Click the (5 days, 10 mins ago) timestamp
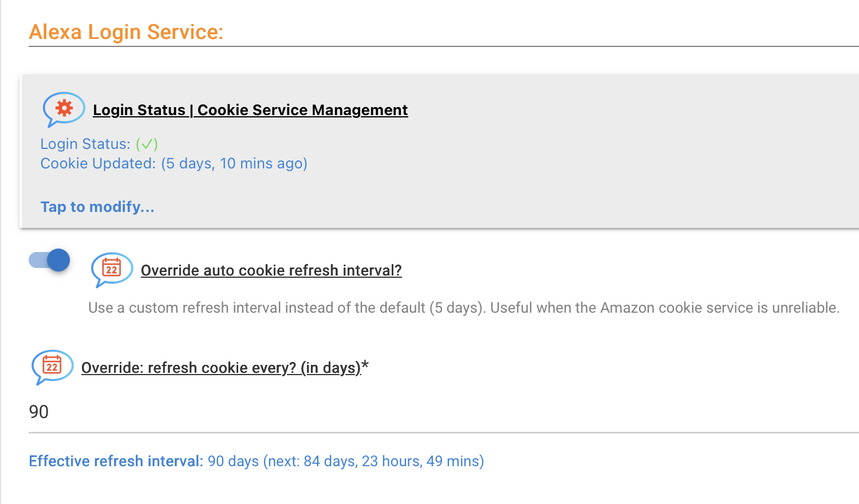859x504 pixels. 234,163
